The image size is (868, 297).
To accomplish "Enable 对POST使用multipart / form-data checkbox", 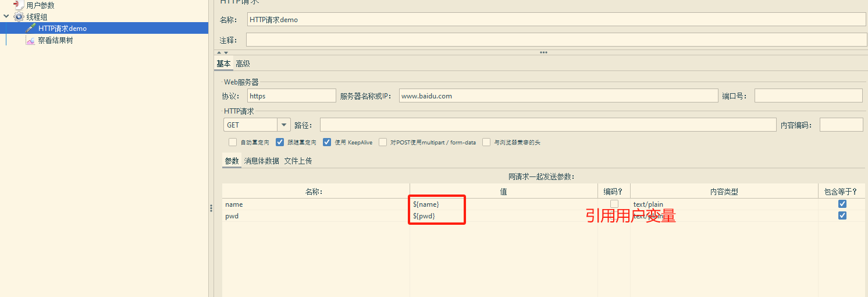I will [x=383, y=142].
